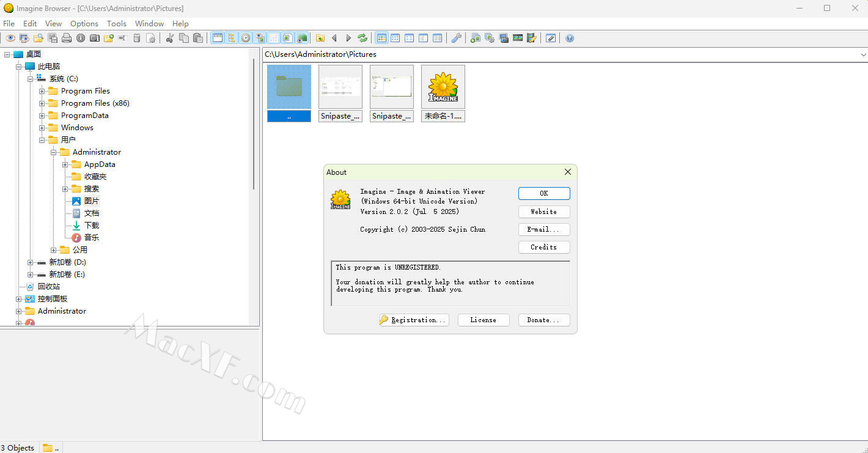Select the 未命名-1 sunflower thumbnail
Image resolution: width=868 pixels, height=453 pixels.
[443, 94]
